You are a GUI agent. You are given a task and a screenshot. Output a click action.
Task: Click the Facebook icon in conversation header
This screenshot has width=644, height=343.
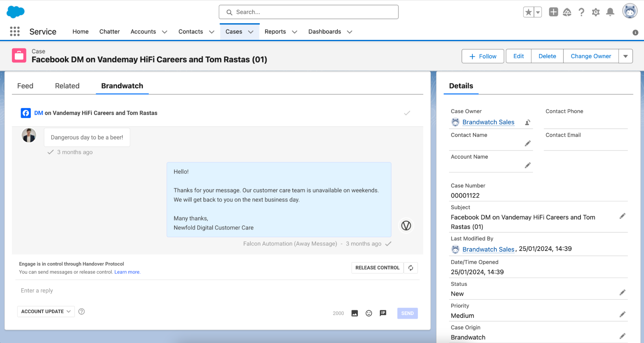pos(26,113)
